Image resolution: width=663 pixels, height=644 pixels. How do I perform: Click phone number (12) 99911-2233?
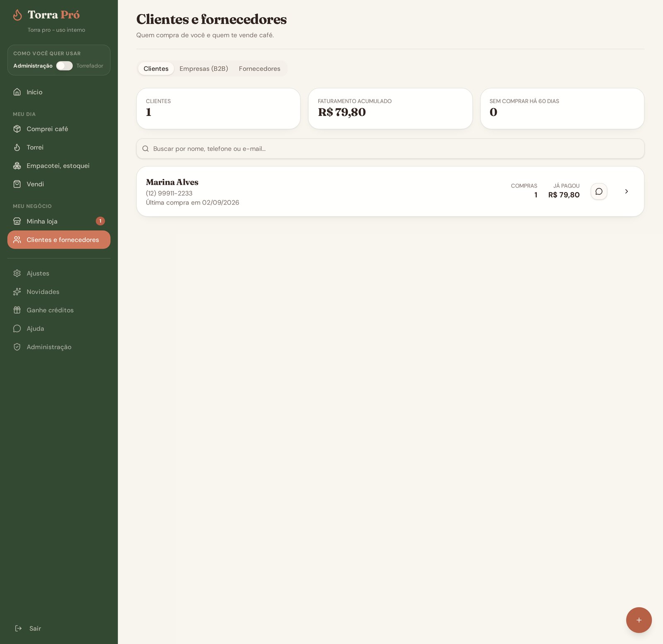[169, 193]
